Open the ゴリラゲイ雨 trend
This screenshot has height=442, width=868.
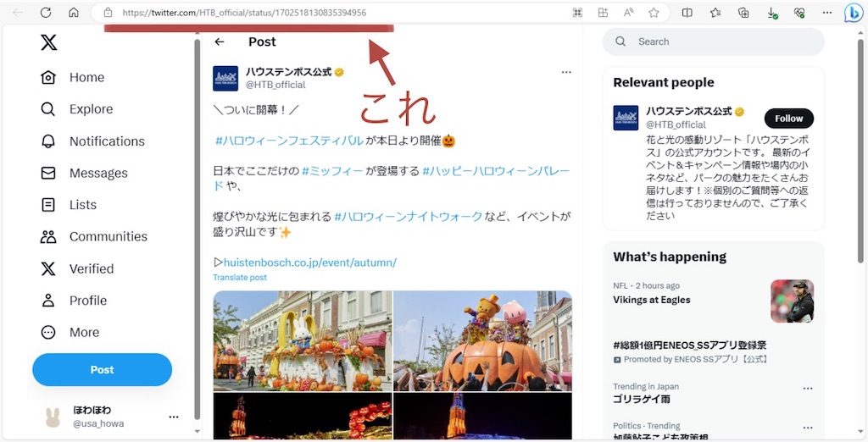coord(642,399)
